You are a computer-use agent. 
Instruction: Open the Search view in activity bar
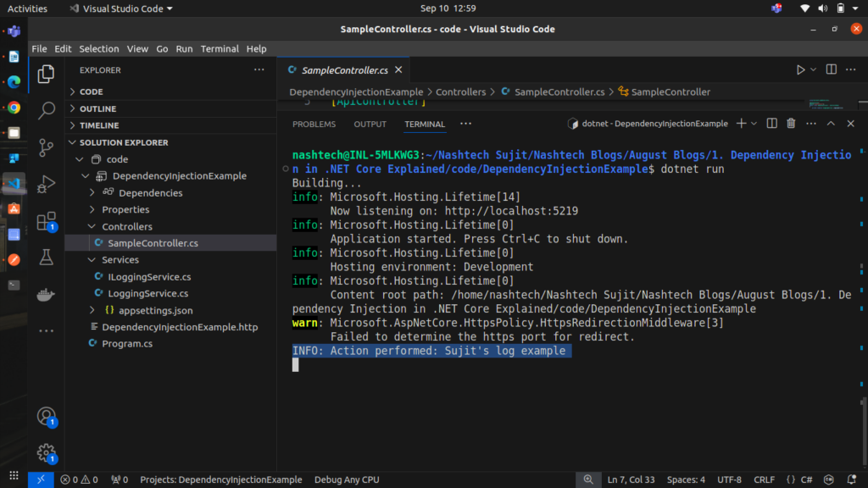tap(47, 109)
